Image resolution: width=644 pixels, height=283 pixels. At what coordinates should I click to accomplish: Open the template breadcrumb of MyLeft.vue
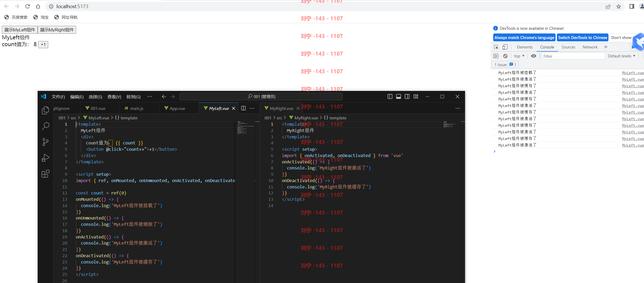pyautogui.click(x=126, y=118)
